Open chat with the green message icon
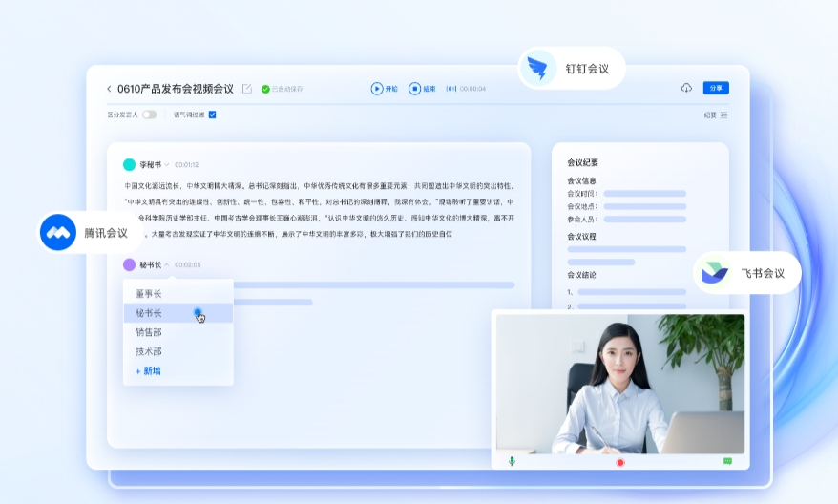 pyautogui.click(x=727, y=461)
